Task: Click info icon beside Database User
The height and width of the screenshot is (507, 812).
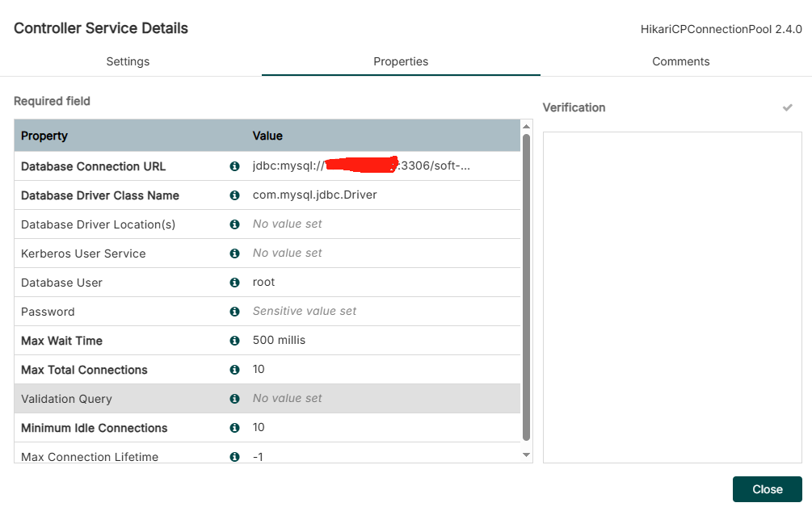Action: coord(234,282)
